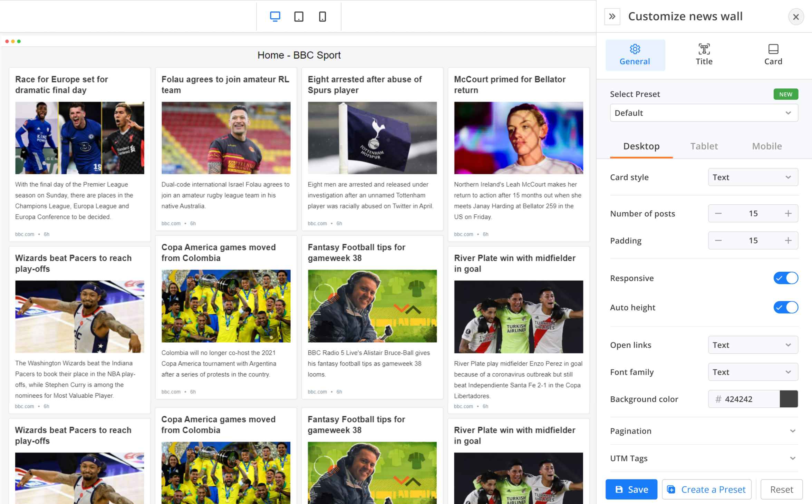Disable the Responsive toggle
This screenshot has height=504, width=812.
(x=786, y=278)
